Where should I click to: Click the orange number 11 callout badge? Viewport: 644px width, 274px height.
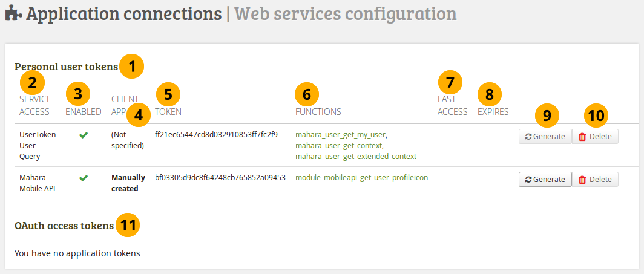point(128,226)
